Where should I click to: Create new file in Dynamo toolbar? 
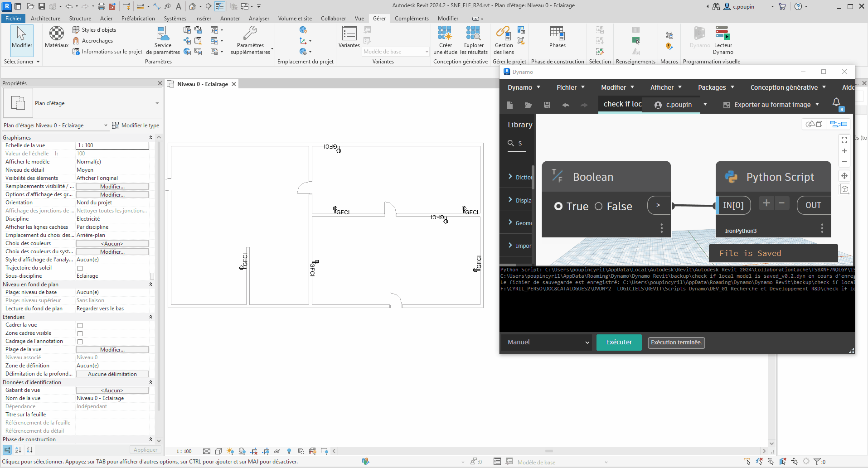(509, 105)
